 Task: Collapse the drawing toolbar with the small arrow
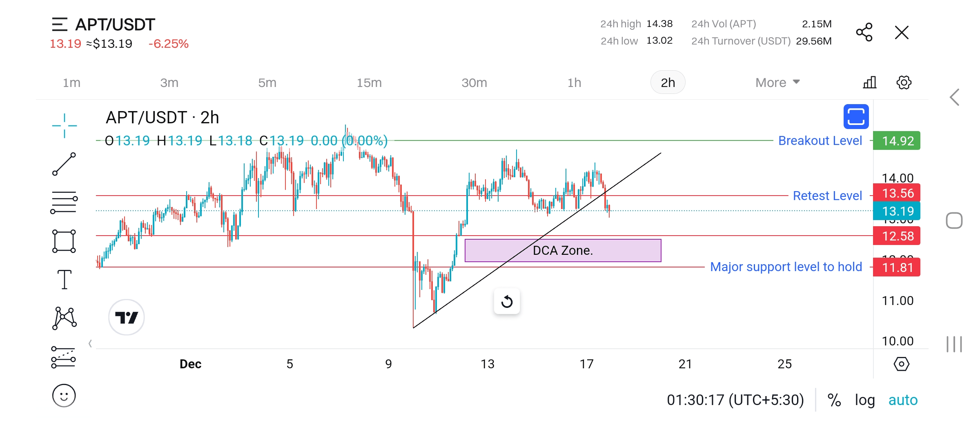click(x=90, y=343)
